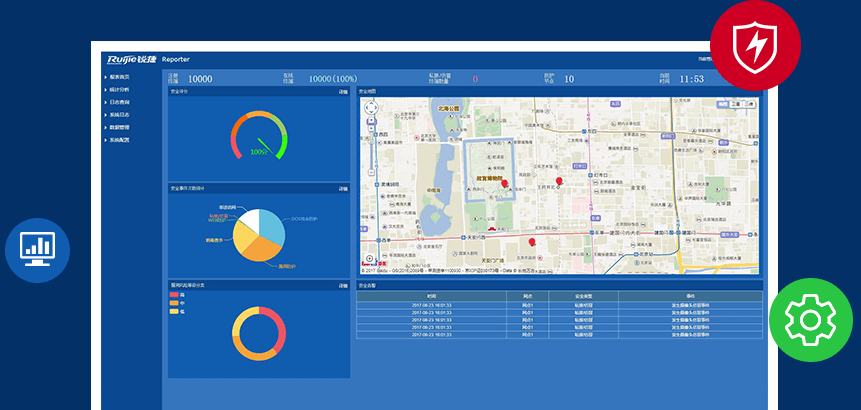This screenshot has height=410, width=861.
Task: Click the 事件 table column header
Action: [690, 296]
